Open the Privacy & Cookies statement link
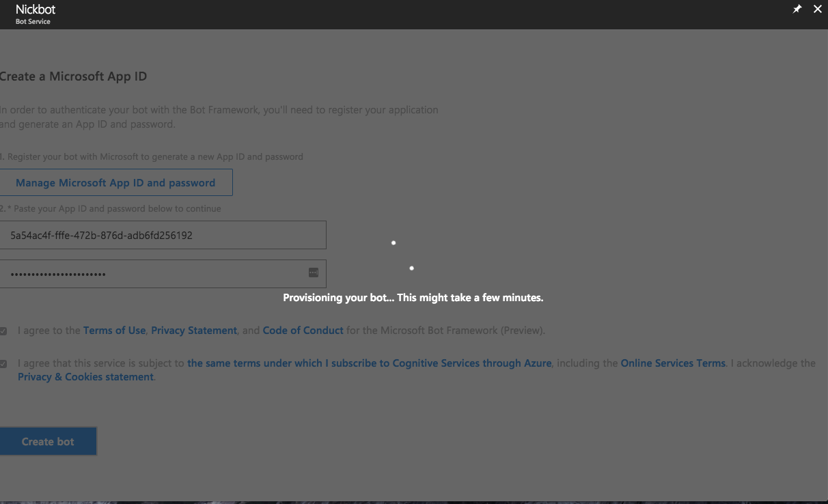The width and height of the screenshot is (828, 504). [85, 377]
